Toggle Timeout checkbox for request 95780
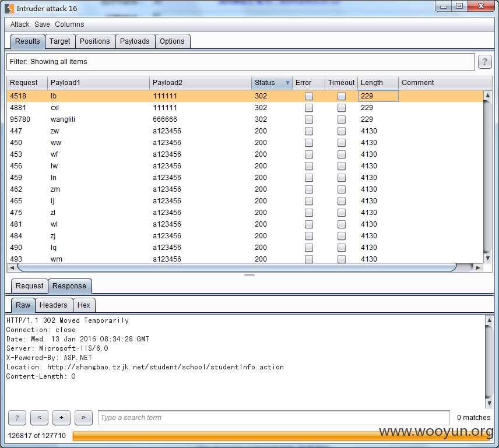Screen dimensions: 499x448 coord(342,119)
